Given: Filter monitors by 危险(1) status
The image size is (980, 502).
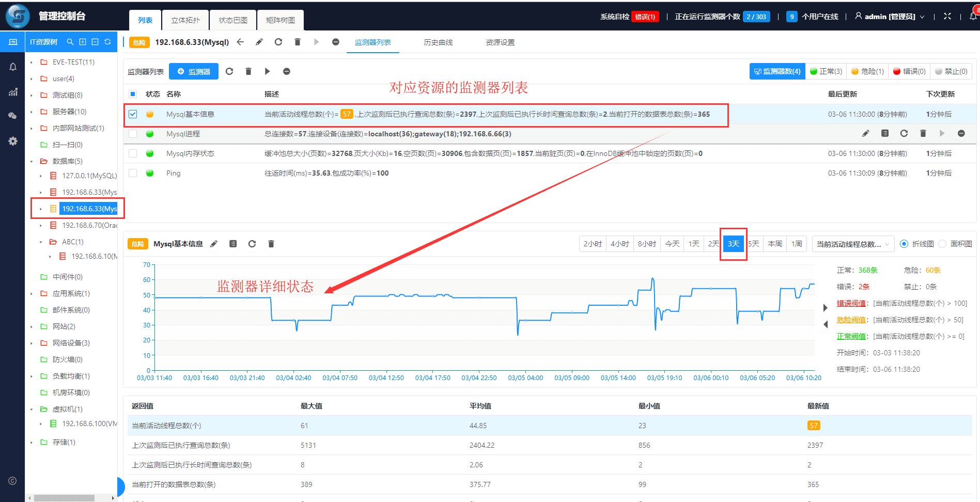Looking at the screenshot, I should tap(867, 71).
